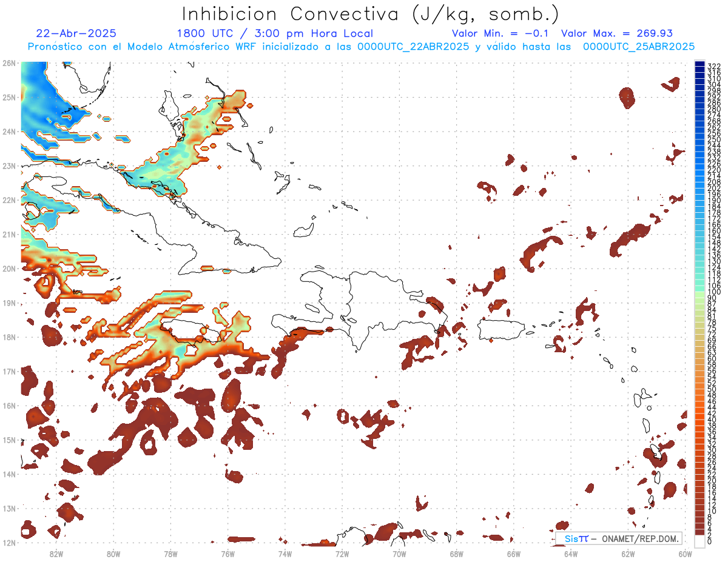This screenshot has height=562, width=728.
Task: Click the 80W longitude label
Action: (113, 554)
